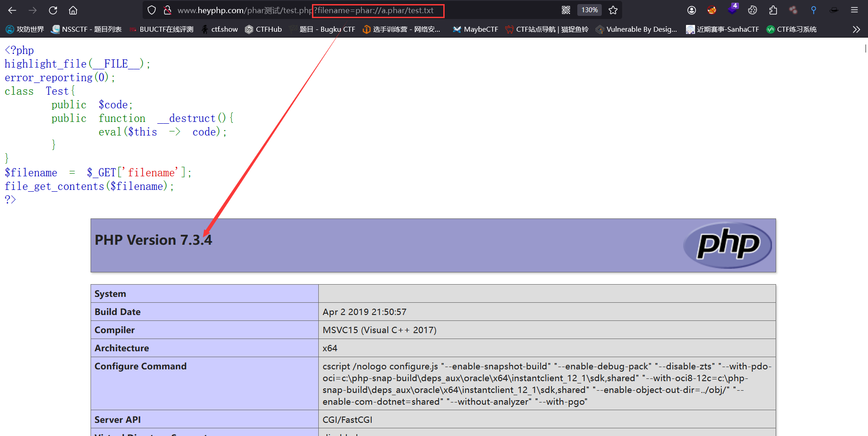Viewport: 868px width, 436px height.
Task: Reset the 130% zoom level indicator
Action: click(590, 10)
